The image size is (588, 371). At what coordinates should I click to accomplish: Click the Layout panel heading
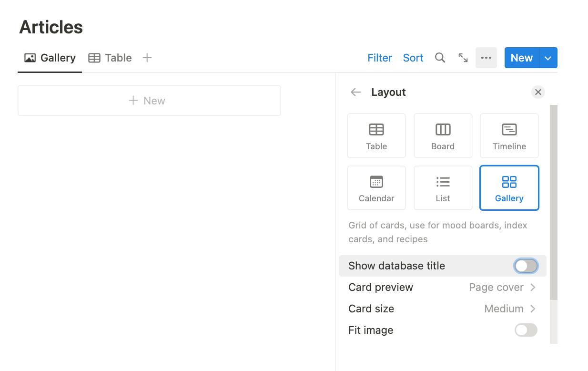point(388,92)
